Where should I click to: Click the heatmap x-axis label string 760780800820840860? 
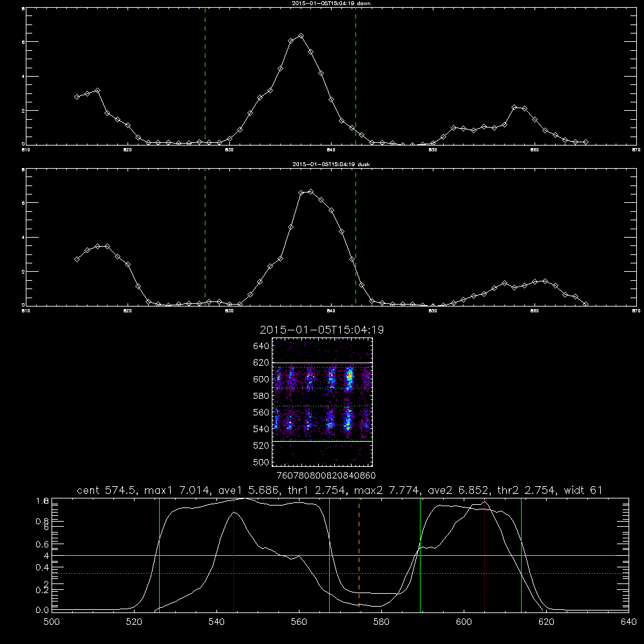click(x=326, y=475)
